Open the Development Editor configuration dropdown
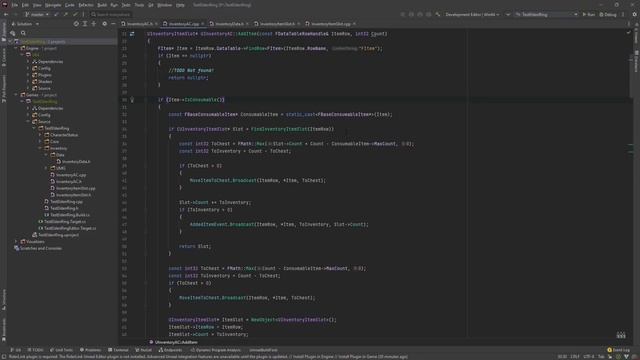 click(472, 14)
